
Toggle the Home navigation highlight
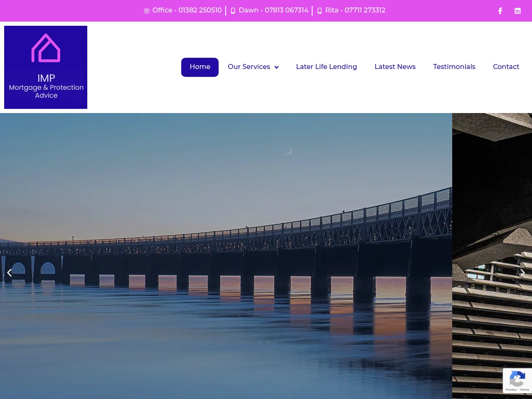click(200, 67)
